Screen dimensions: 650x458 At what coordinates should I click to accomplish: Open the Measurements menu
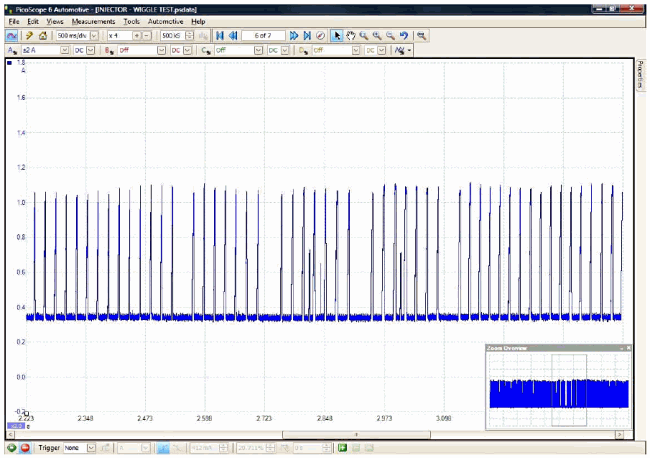[94, 21]
